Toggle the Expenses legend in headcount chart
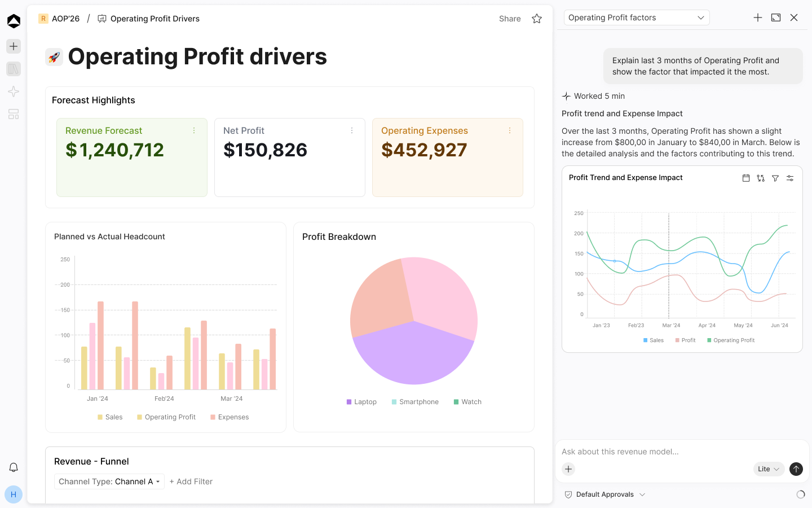This screenshot has width=812, height=508. (230, 417)
